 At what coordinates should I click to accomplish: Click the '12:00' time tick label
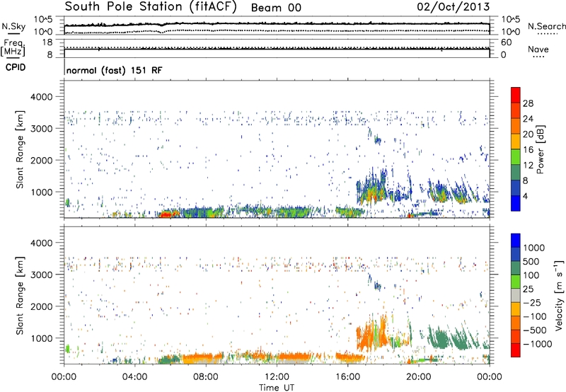(x=277, y=377)
